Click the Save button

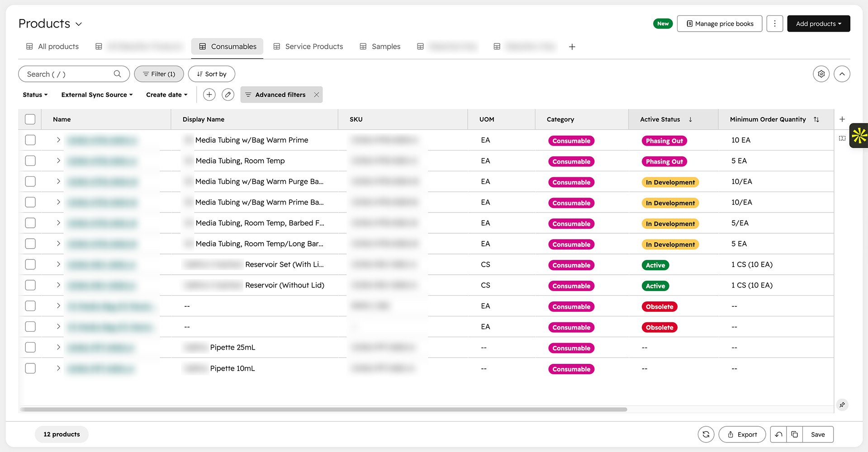(x=818, y=434)
